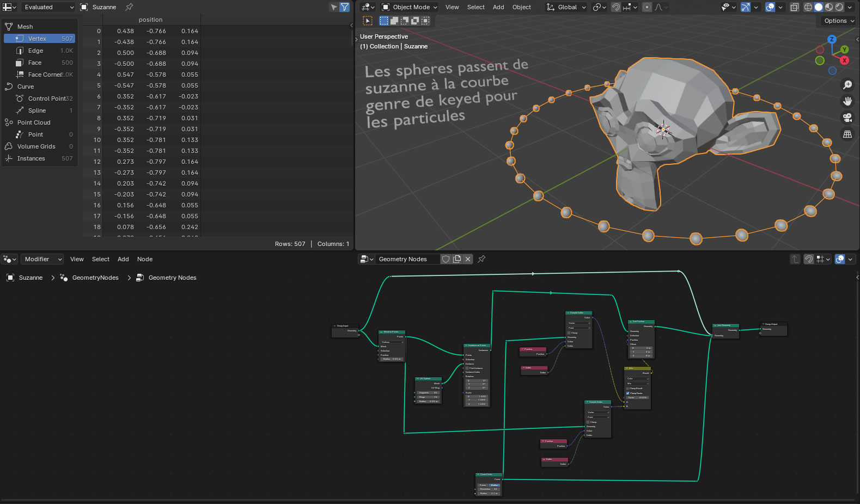860x504 pixels.
Task: Choose Subtract Selection mode icon
Action: pyautogui.click(x=405, y=21)
